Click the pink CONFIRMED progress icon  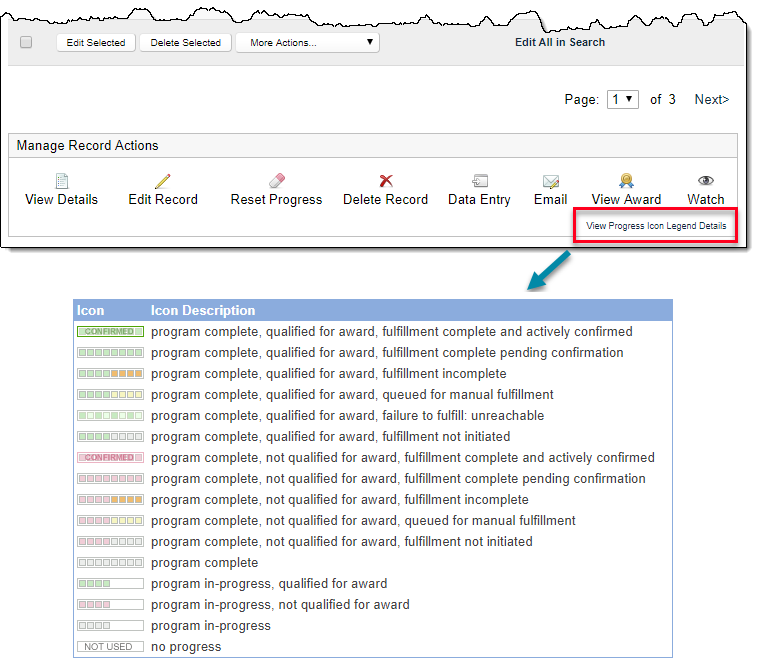111,458
